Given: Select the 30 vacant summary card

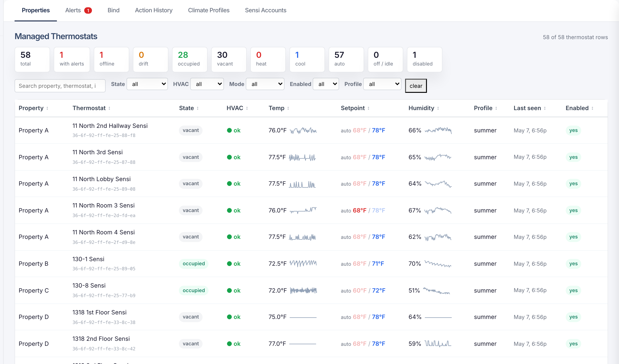Looking at the screenshot, I should click(229, 59).
